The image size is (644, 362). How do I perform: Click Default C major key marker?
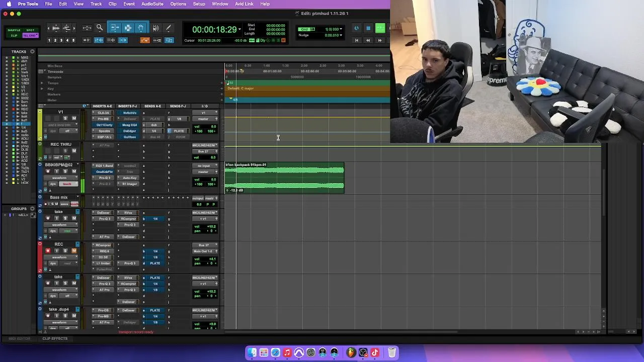240,88
